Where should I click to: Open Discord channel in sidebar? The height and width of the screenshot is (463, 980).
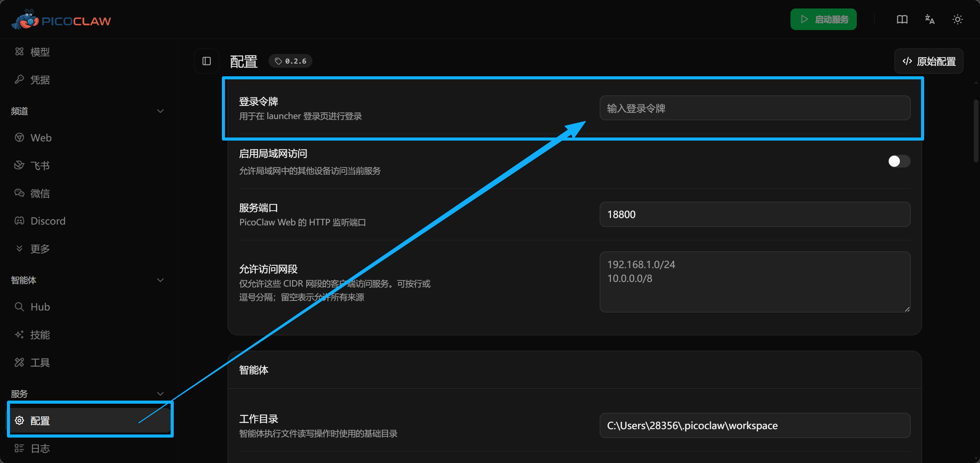coord(48,221)
